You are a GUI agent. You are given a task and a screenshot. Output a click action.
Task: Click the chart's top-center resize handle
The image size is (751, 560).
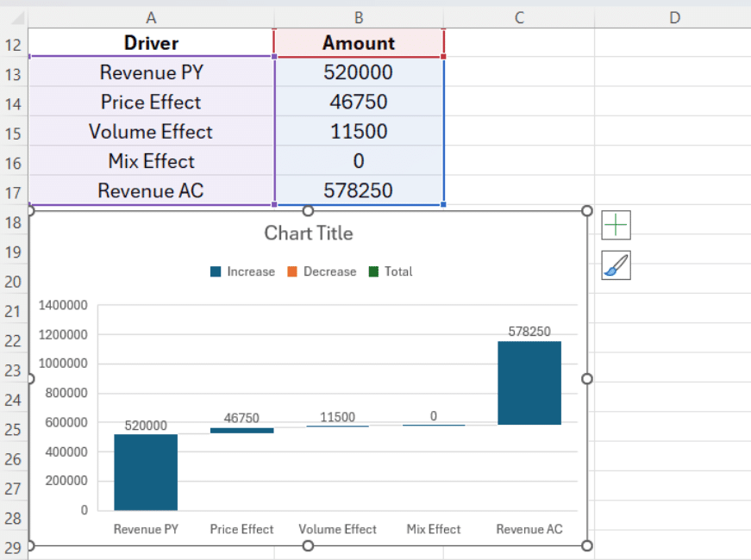tap(308, 210)
